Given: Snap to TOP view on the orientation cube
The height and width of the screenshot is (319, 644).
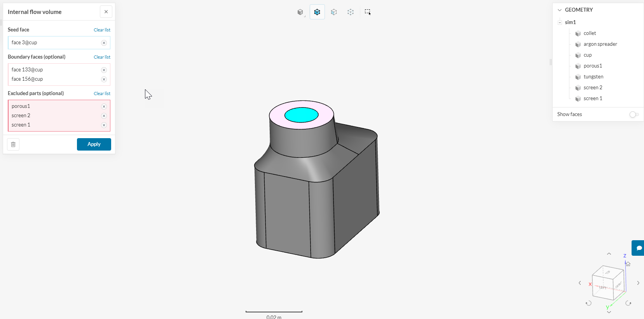Looking at the screenshot, I should (608, 272).
